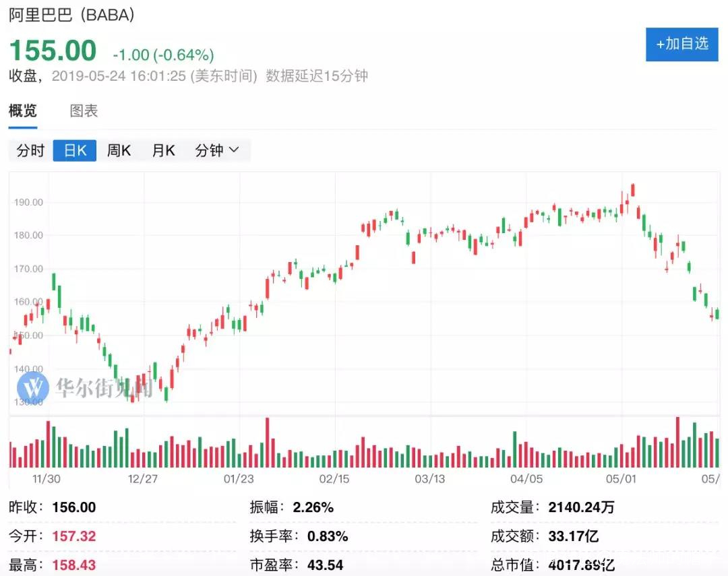Screen dimensions: 728x576
Task: Click the 加自选 add-to-watchlist button
Action: click(x=681, y=44)
